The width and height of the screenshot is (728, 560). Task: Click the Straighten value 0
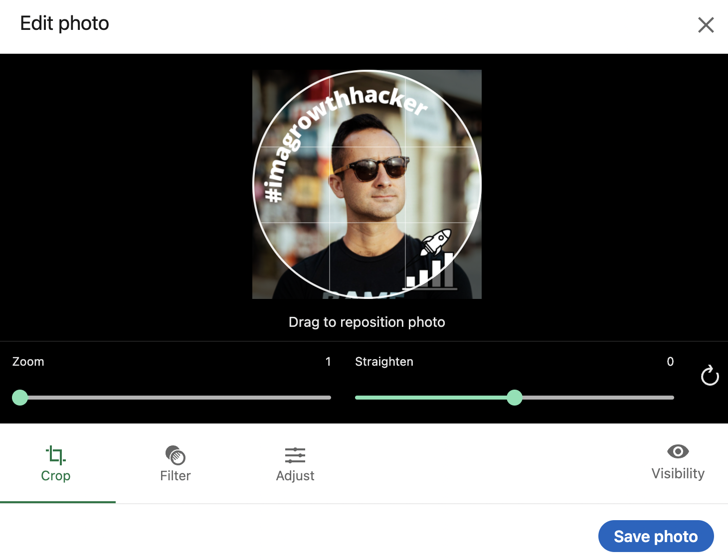(670, 362)
